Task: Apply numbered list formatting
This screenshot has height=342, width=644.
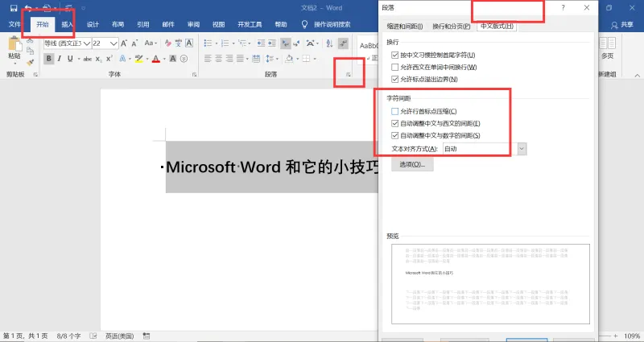Action: click(x=225, y=43)
